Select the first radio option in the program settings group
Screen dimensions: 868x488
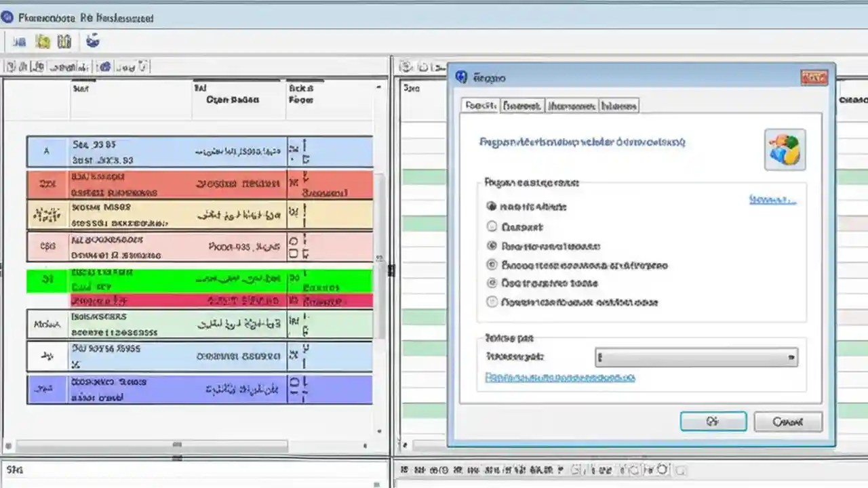492,207
